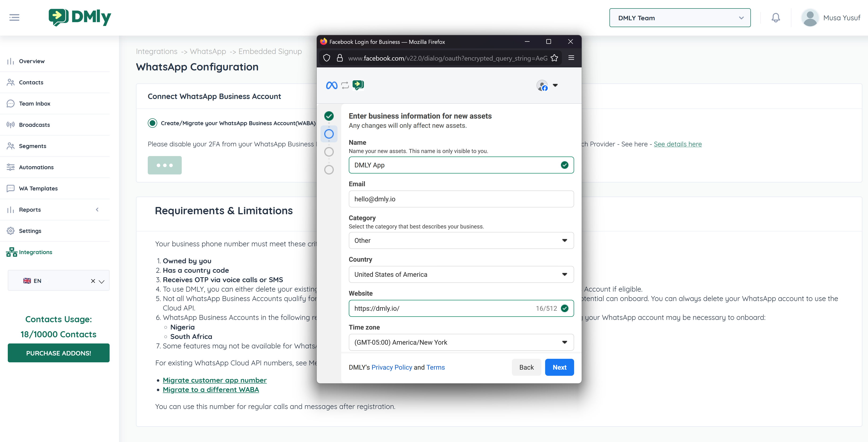
Task: Open the Migrate customer app number link
Action: [214, 380]
